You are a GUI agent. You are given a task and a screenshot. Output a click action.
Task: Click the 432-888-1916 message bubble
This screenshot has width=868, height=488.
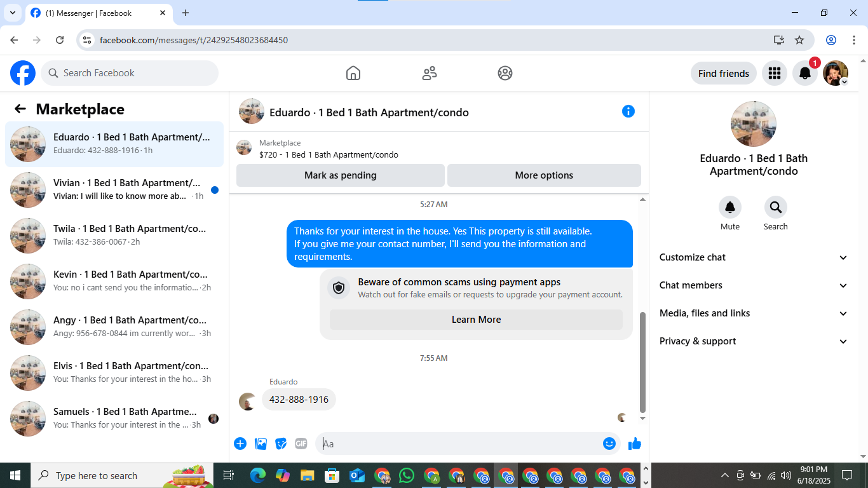pos(299,400)
